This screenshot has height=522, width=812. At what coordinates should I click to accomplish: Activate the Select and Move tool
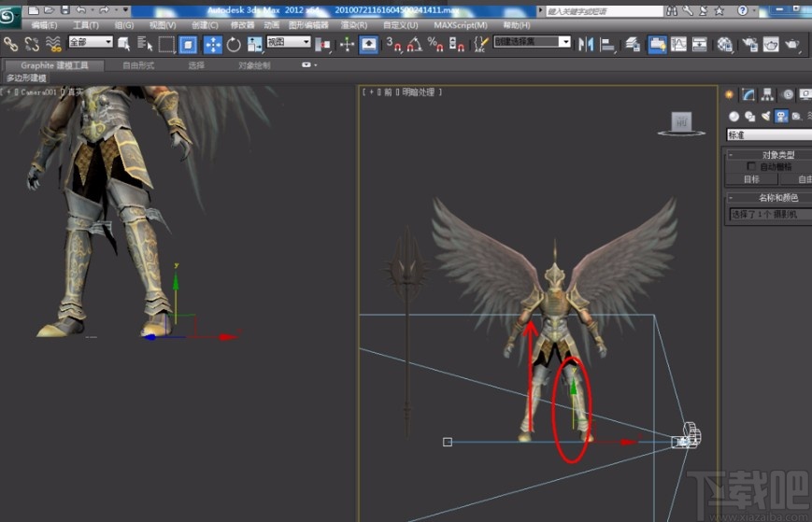point(213,45)
